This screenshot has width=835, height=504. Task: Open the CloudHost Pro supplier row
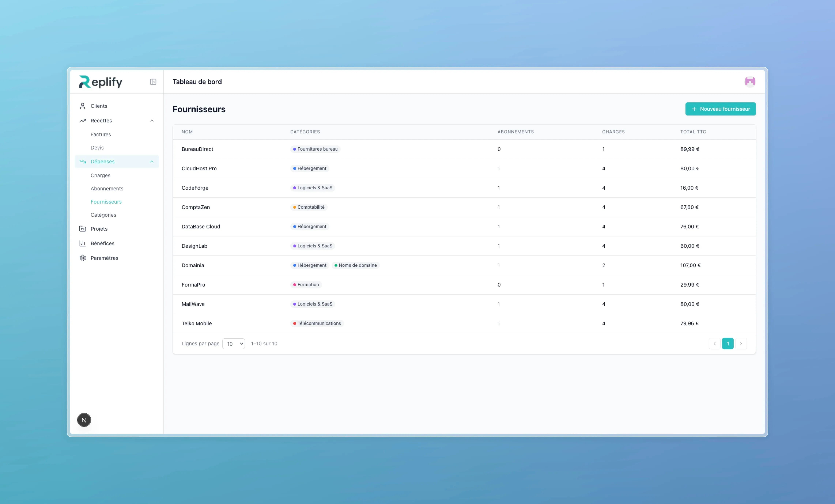pos(199,168)
